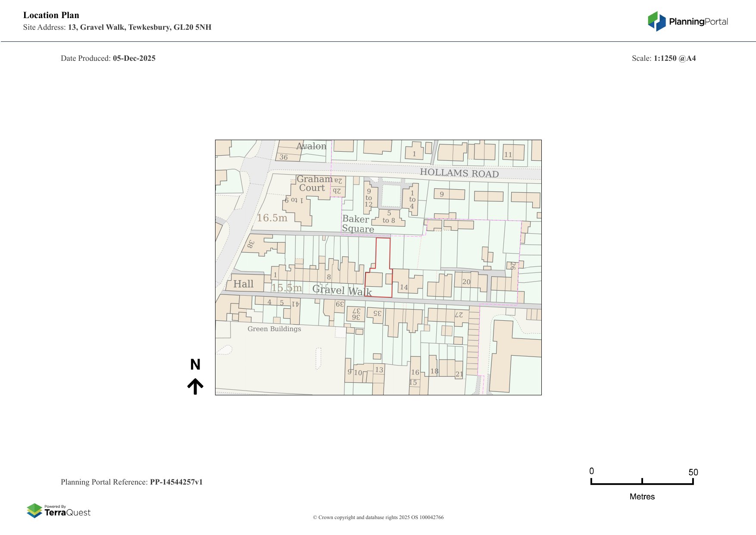Click the 0 to 50 metres scale bar

tap(642, 482)
